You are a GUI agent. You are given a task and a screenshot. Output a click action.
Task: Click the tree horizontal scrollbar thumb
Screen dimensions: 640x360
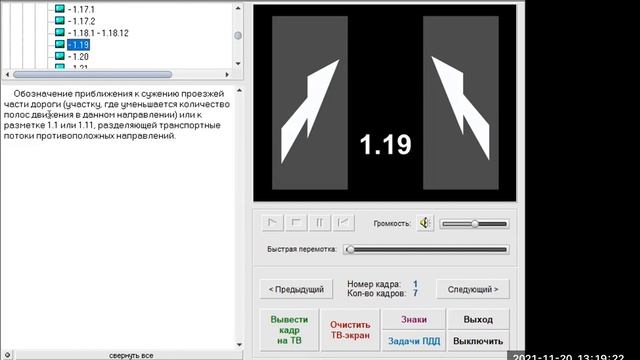tap(93, 75)
